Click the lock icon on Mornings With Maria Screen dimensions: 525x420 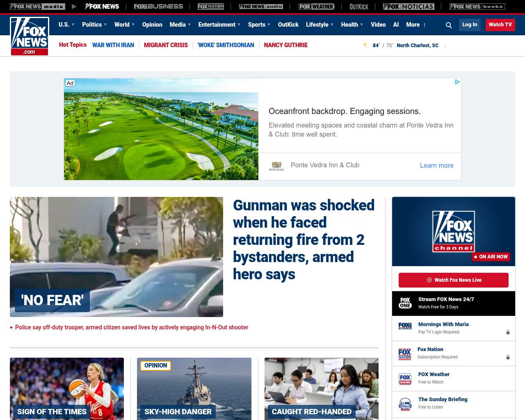[508, 332]
